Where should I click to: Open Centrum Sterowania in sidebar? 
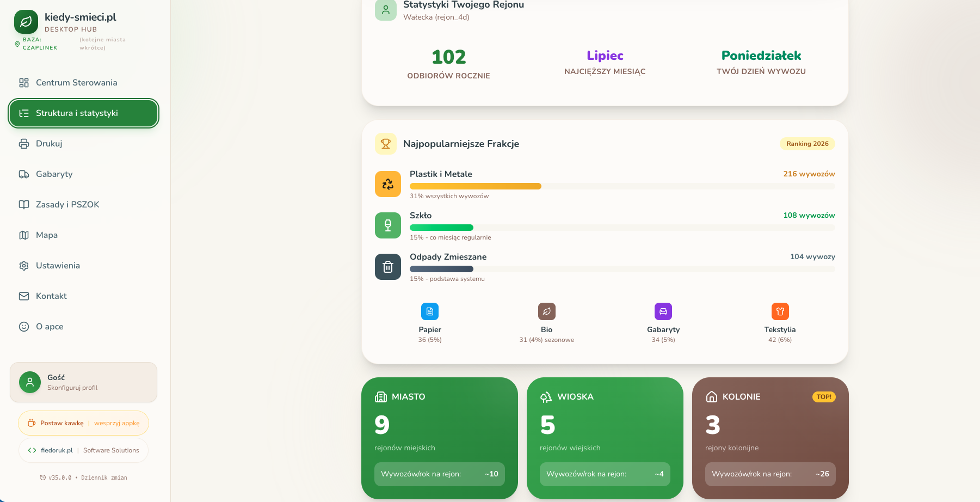pos(76,83)
